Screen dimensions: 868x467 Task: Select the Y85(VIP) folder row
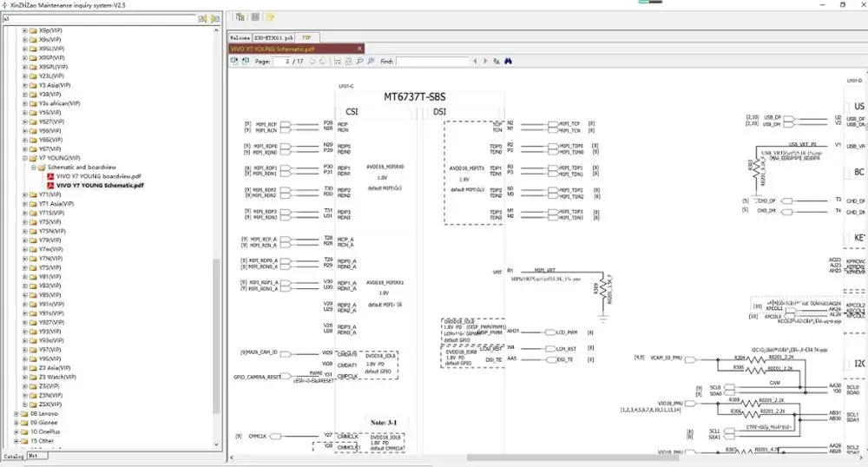pos(49,295)
